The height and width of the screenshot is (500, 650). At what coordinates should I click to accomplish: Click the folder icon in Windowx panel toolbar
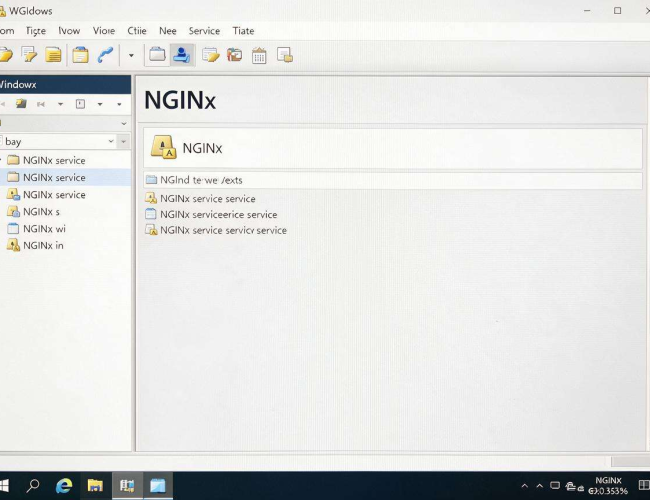tap(21, 104)
